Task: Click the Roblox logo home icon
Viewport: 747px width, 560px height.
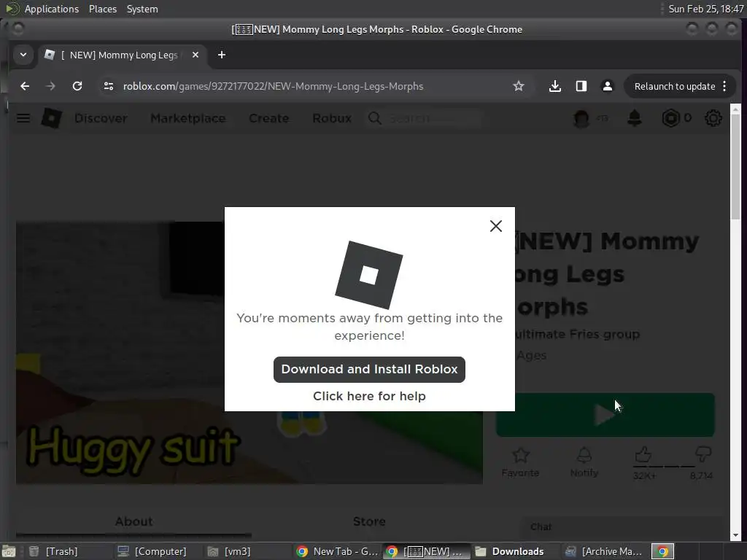Action: point(52,118)
